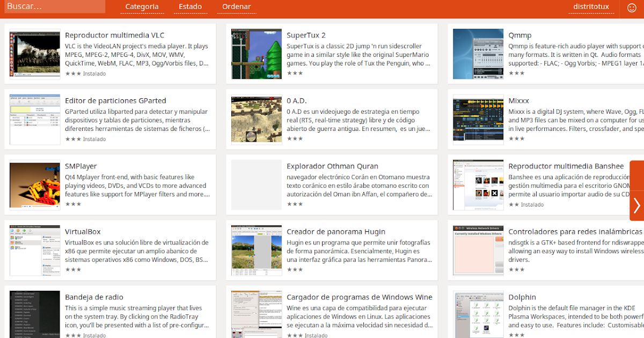This screenshot has height=338, width=644.
Task: Open the Editor de particiones GParted title
Action: pyautogui.click(x=115, y=100)
